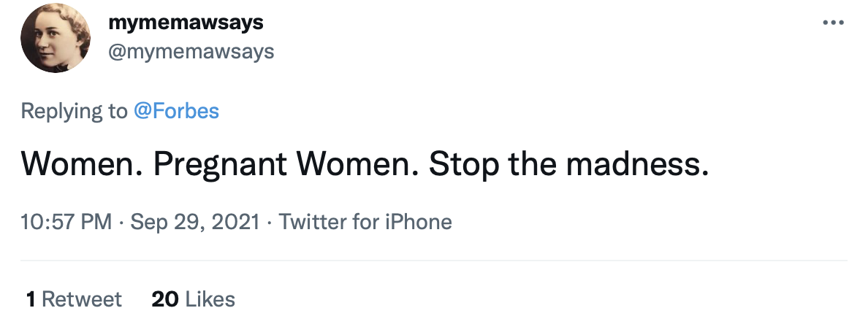Screen dimensions: 868x335
Task: Click the retweet count number 1
Action: coord(31,299)
